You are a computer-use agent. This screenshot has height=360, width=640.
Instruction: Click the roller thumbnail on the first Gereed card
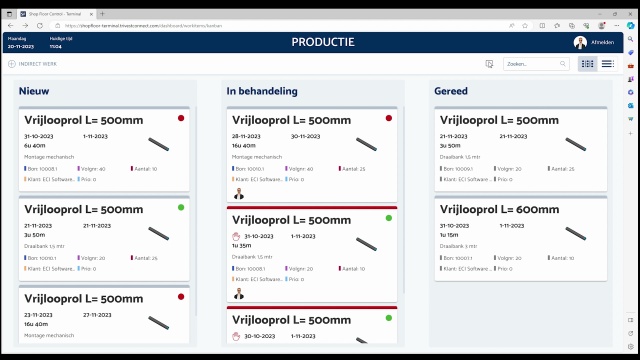click(x=576, y=144)
